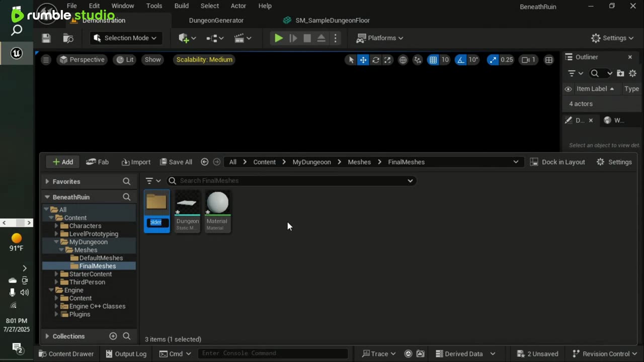
Task: Click the Import button
Action: 136,162
